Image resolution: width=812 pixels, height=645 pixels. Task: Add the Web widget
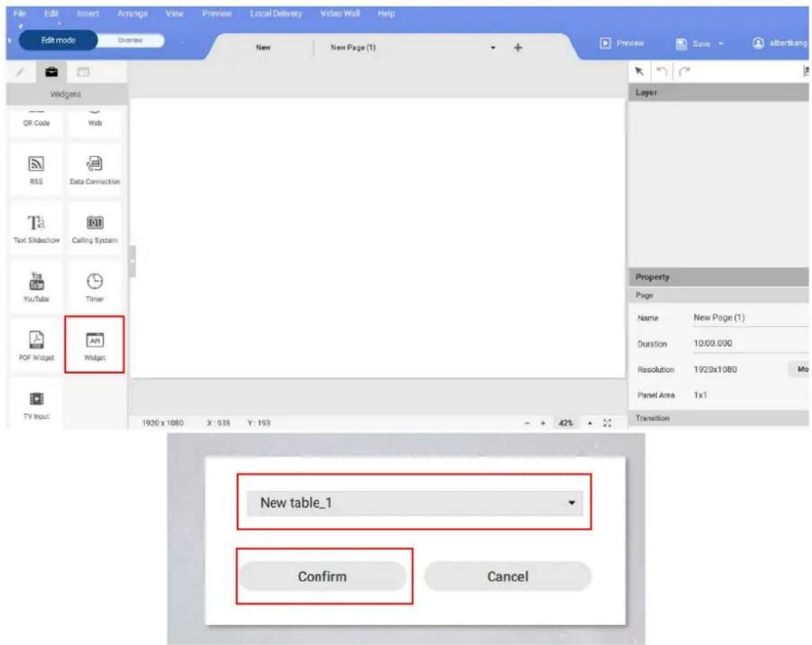(x=95, y=122)
